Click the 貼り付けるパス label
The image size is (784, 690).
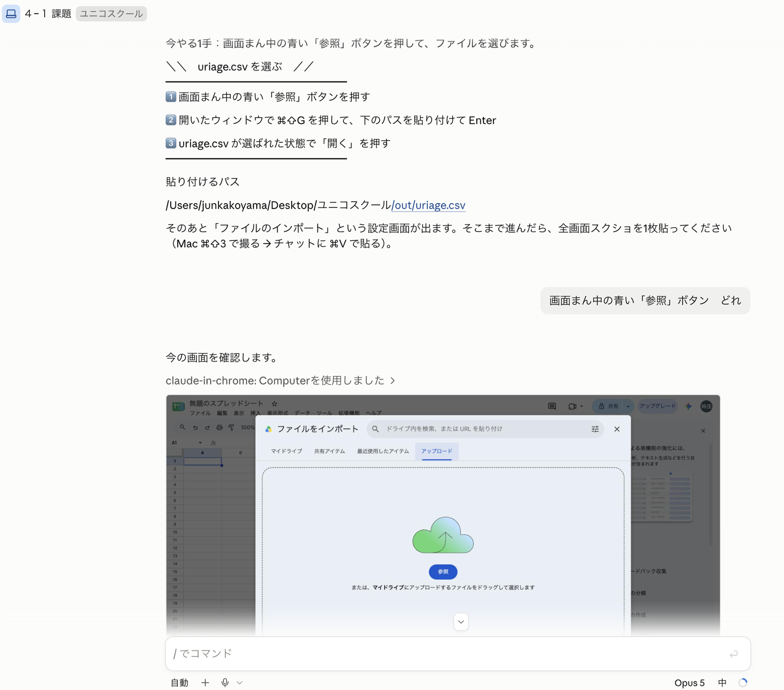(x=203, y=182)
